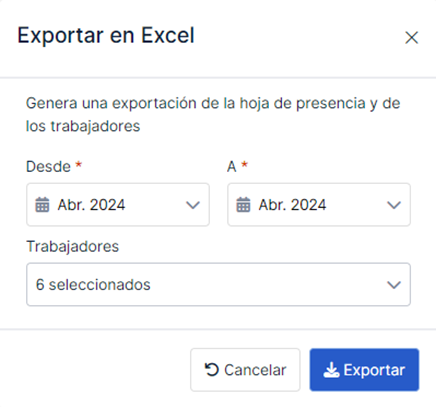Expand the A date chevron

click(394, 205)
